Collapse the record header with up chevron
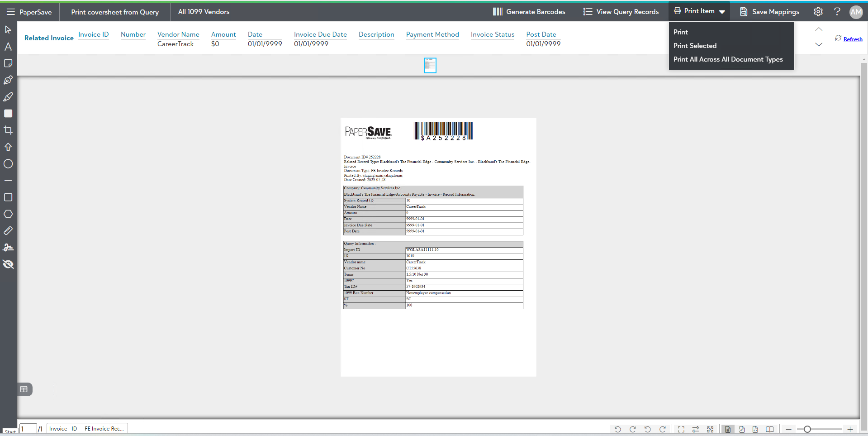The width and height of the screenshot is (868, 436). pyautogui.click(x=819, y=29)
